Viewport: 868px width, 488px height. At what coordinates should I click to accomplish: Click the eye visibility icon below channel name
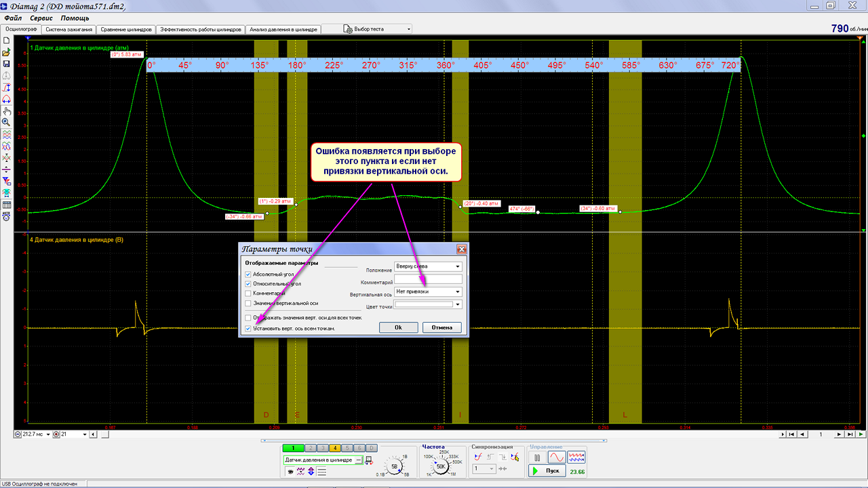pos(290,471)
